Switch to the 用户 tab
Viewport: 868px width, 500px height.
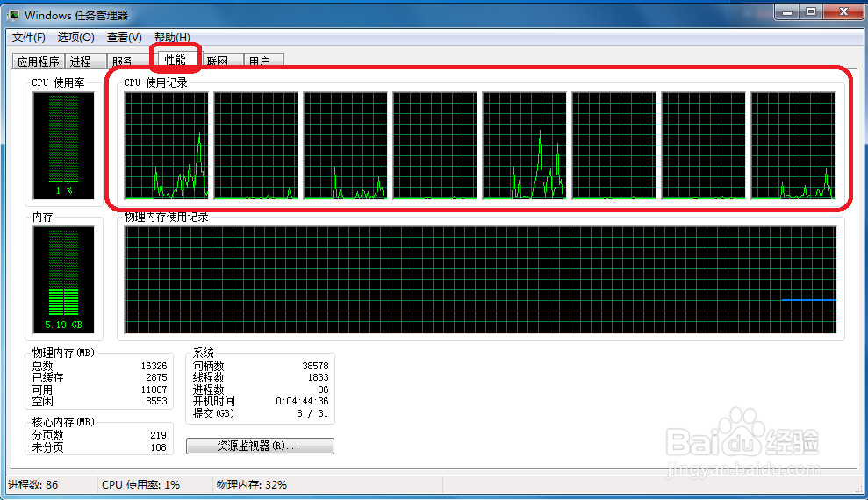coord(263,61)
